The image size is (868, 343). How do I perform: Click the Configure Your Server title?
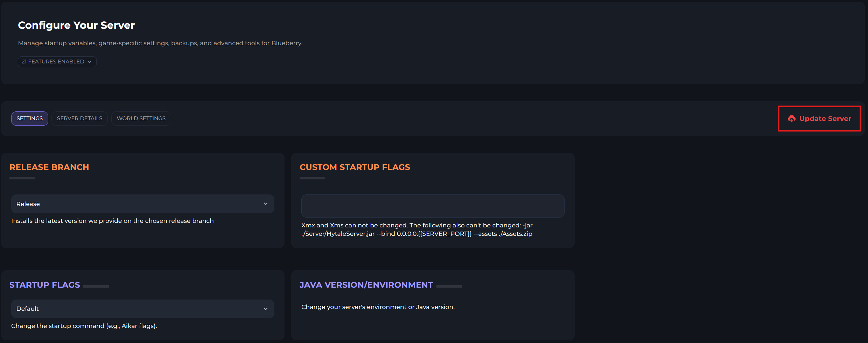coord(76,25)
